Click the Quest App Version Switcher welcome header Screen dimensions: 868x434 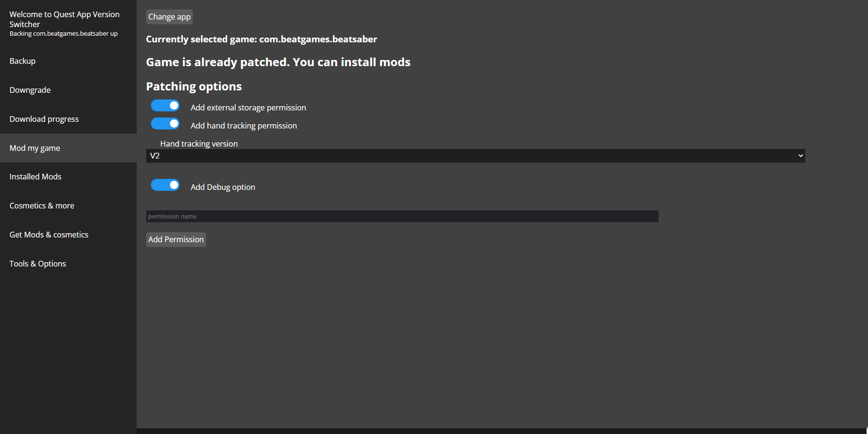[x=64, y=19]
